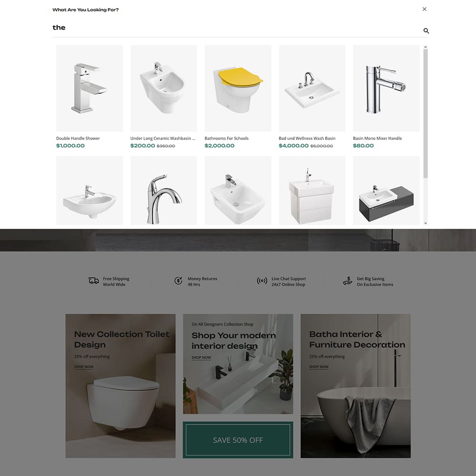
Task: Open the Bathrooms For Schools yellow toilet image
Action: [238, 88]
